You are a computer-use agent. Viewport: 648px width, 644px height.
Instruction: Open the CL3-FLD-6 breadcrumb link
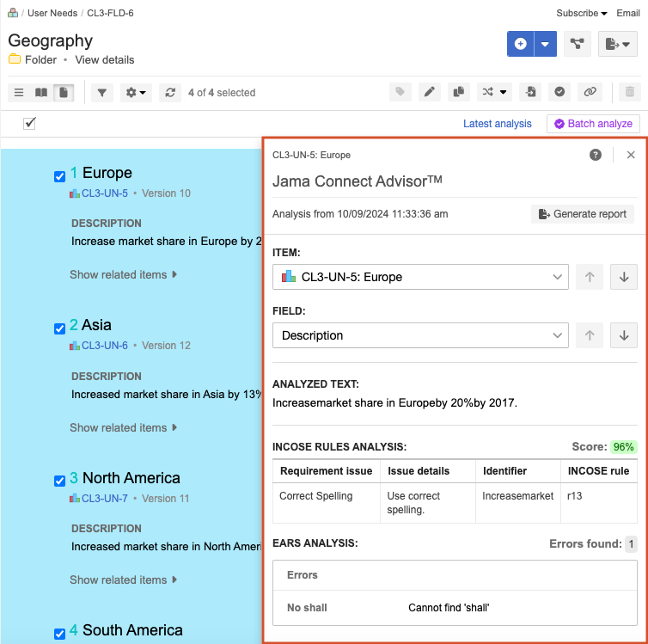110,13
